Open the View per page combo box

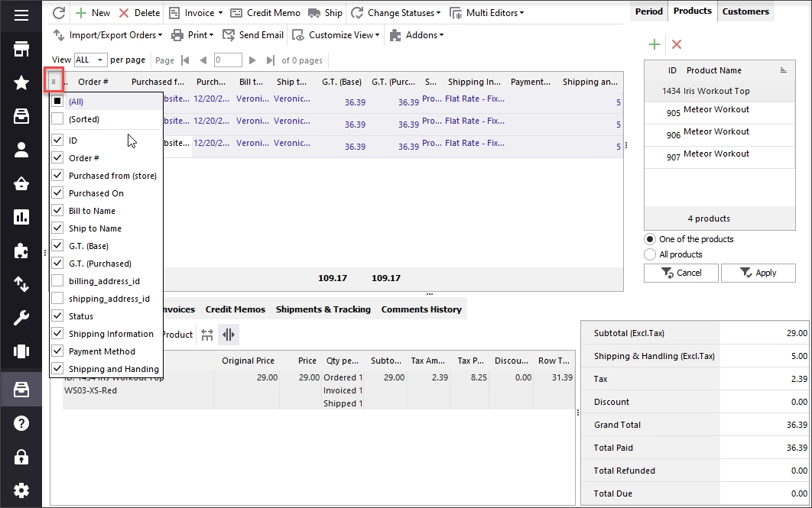[91, 60]
